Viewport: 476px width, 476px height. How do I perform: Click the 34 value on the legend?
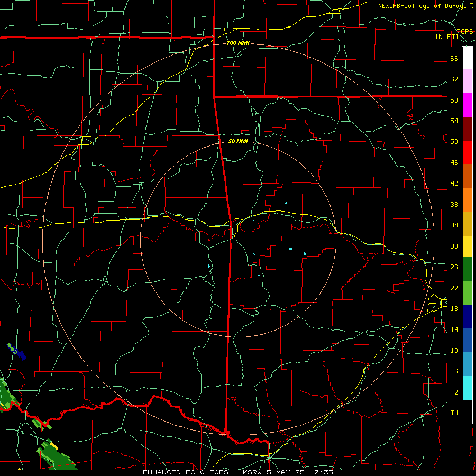[454, 225]
